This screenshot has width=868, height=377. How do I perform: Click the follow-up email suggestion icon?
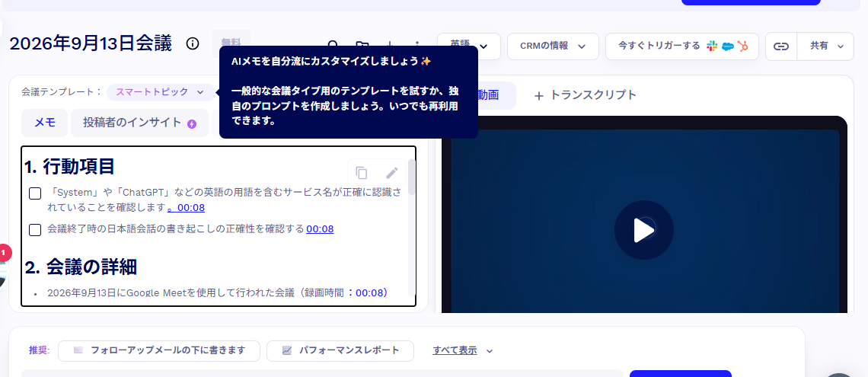tap(78, 350)
